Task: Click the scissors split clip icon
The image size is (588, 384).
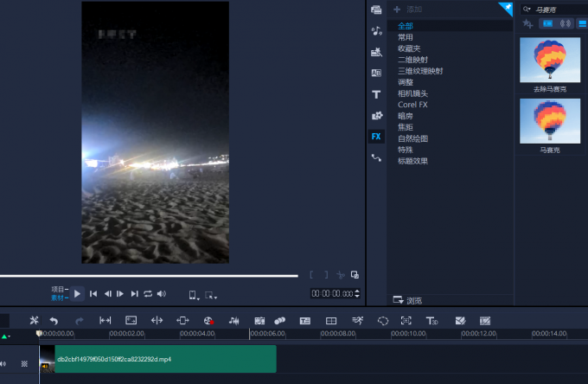Action: tap(34, 320)
